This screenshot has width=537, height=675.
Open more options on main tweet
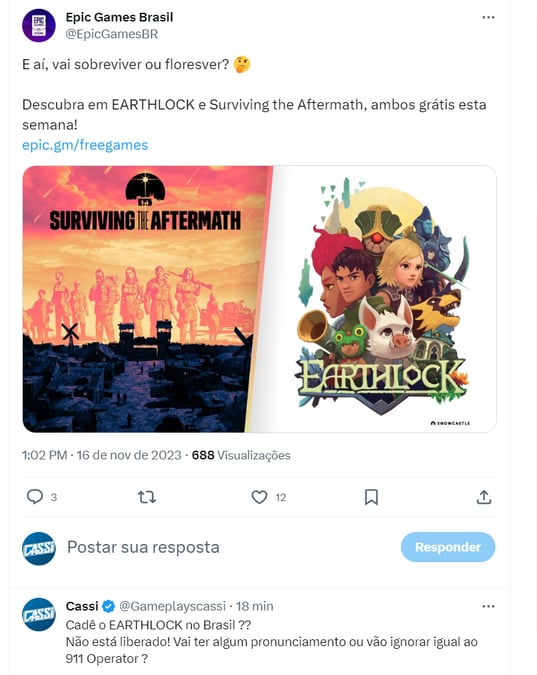coord(488,17)
